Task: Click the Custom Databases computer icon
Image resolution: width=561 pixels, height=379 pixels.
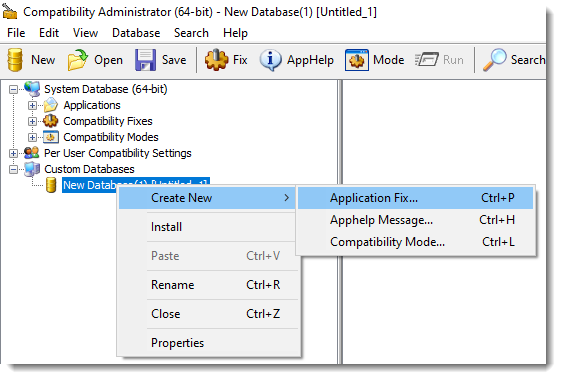Action: click(32, 169)
